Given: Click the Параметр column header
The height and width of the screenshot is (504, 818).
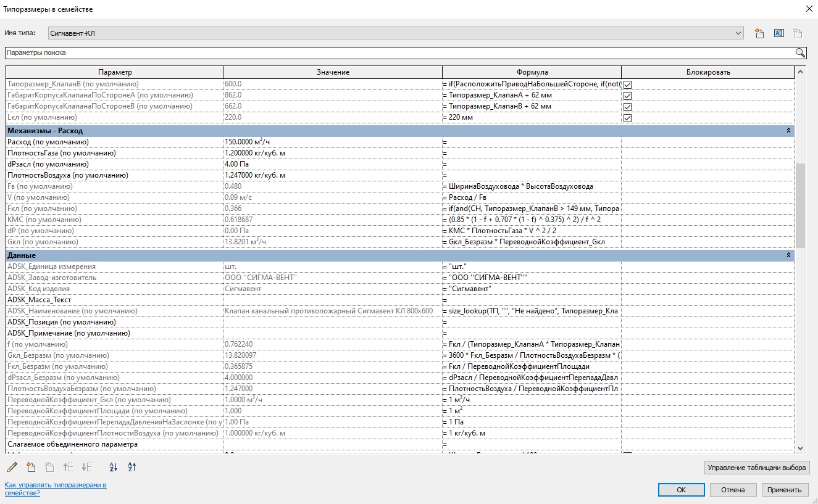Looking at the screenshot, I should coord(115,72).
